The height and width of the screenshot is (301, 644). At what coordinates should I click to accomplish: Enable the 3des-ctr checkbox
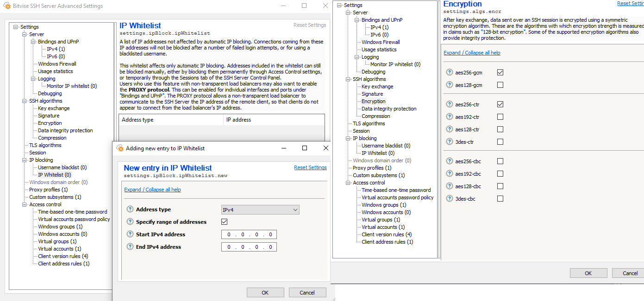[x=500, y=142]
